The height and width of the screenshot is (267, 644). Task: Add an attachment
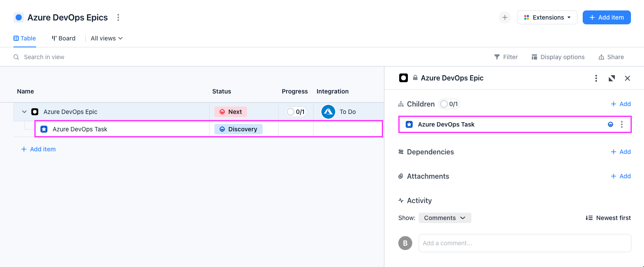621,176
